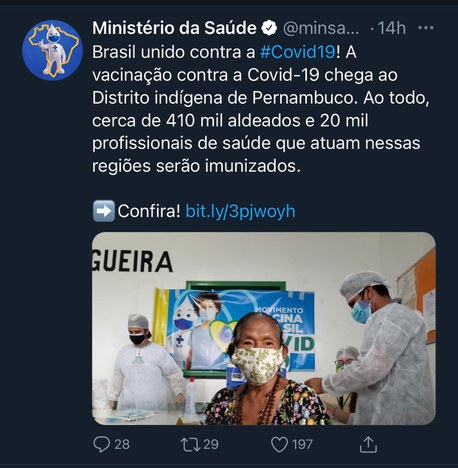View the 29 retweets count
This screenshot has height=468, width=458.
tap(211, 445)
